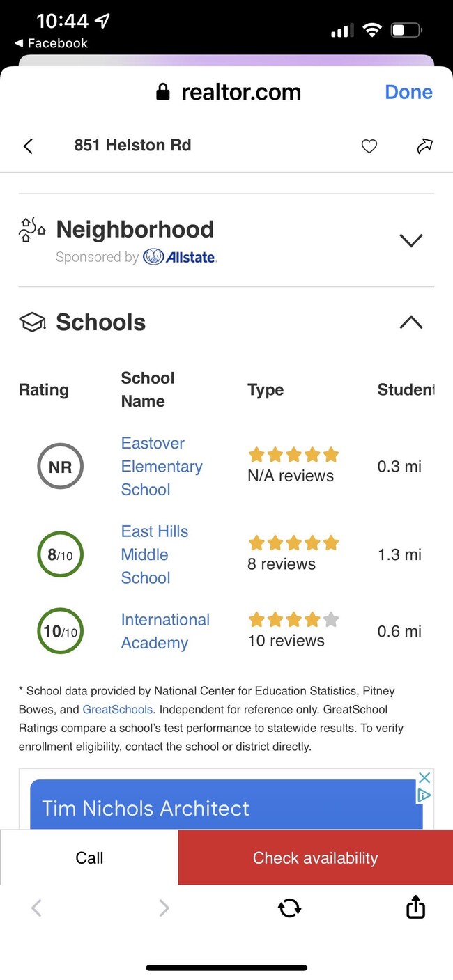Tap the heart icon to save listing
The width and height of the screenshot is (453, 980).
click(369, 146)
